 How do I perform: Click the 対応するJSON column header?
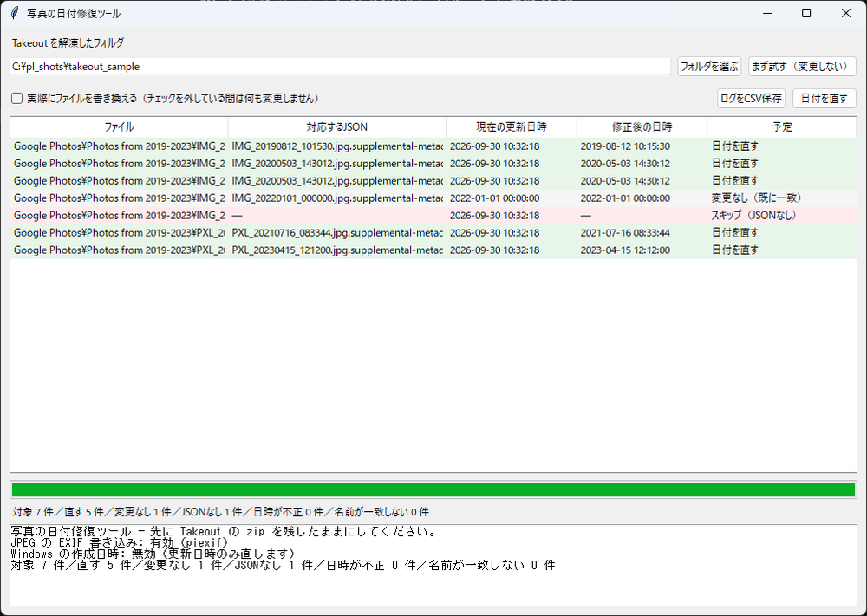point(336,127)
